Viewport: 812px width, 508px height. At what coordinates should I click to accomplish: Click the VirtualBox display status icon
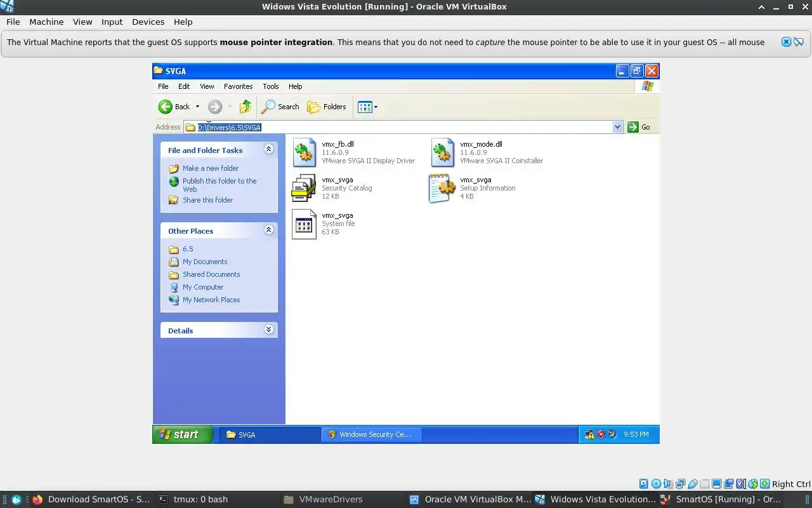716,484
